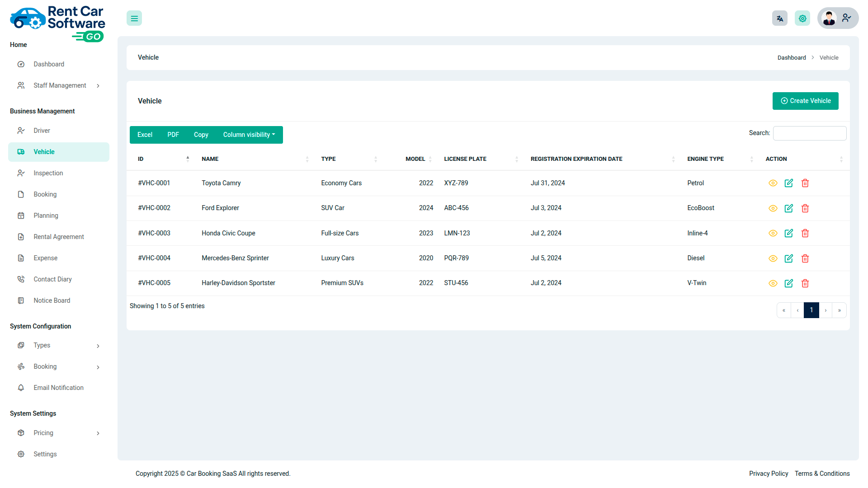Screen dimensions: 868x488
Task: Open the Column visibility dropdown
Action: click(249, 135)
